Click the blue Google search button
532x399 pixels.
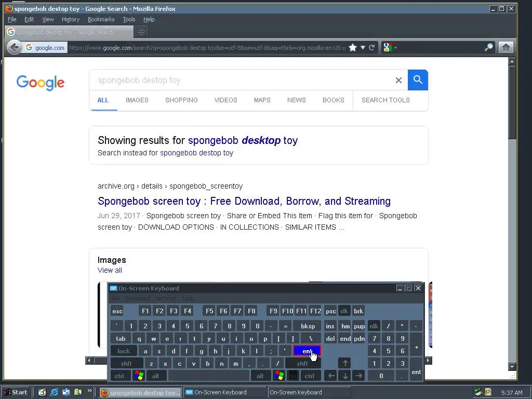coord(418,80)
